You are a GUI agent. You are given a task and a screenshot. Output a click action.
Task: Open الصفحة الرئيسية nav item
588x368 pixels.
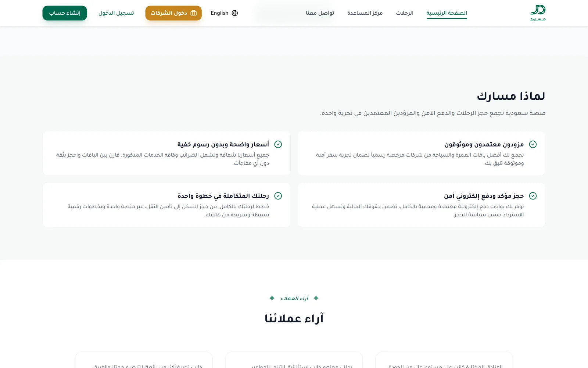447,13
